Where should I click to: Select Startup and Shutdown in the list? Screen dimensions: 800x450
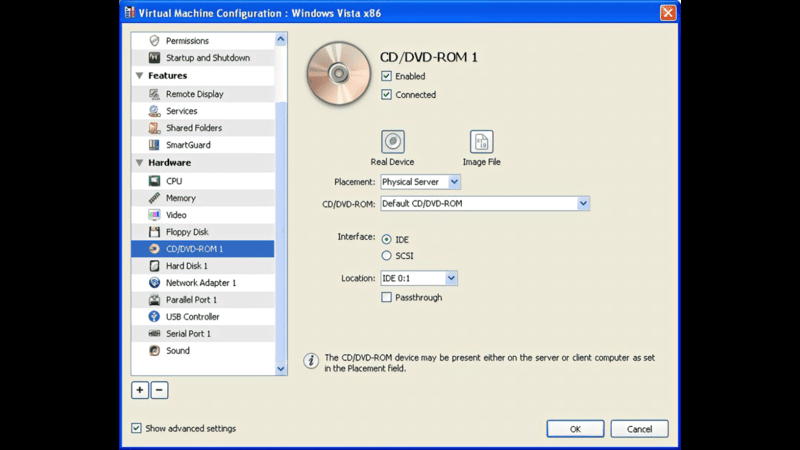tap(203, 58)
